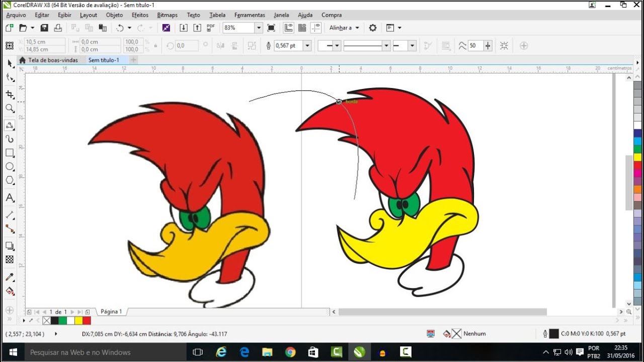Expand the Open file arrow dropdown

click(33, 28)
